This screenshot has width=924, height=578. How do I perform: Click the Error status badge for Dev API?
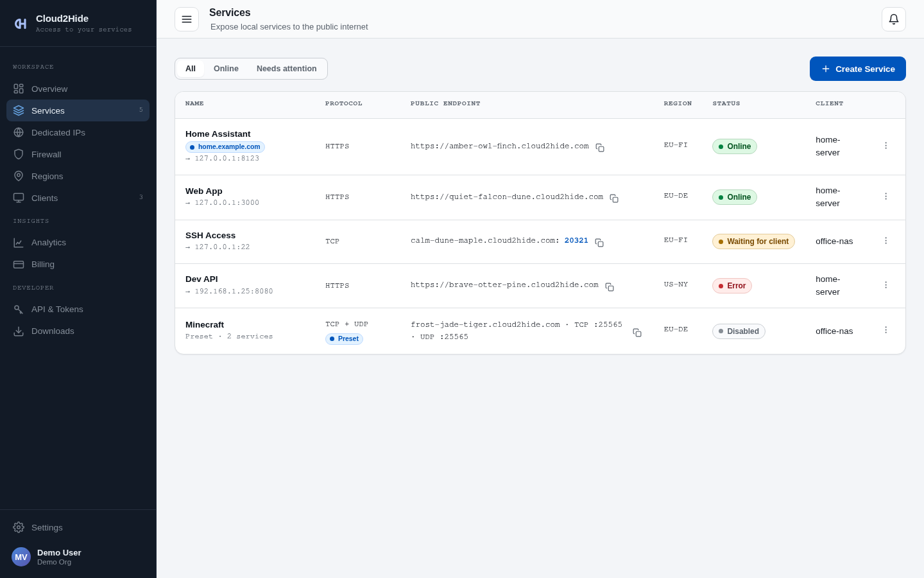[x=732, y=286]
